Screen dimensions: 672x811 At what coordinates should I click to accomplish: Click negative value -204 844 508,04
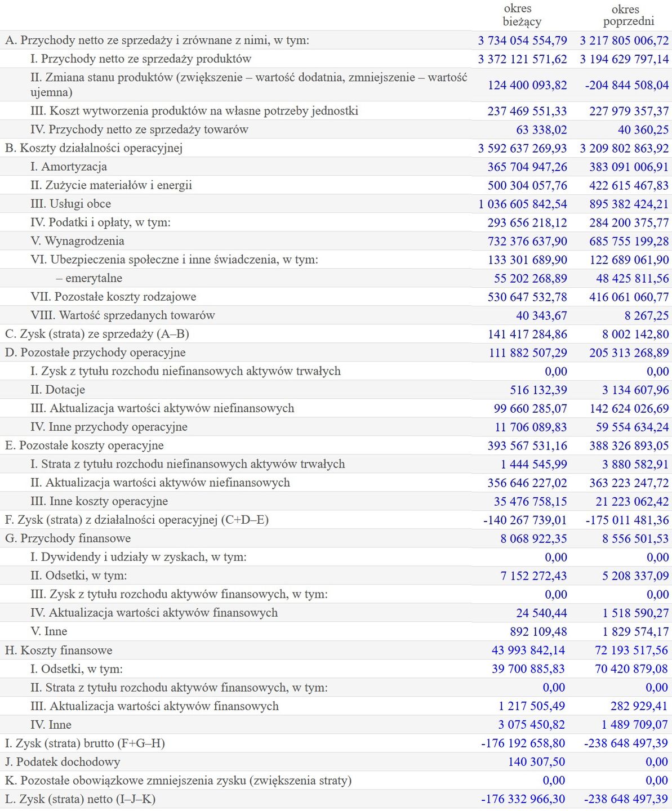[627, 85]
